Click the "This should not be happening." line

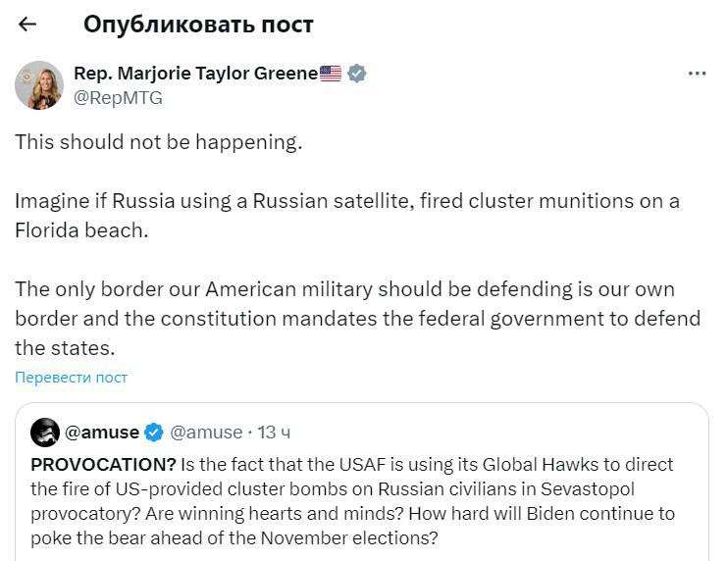158,142
